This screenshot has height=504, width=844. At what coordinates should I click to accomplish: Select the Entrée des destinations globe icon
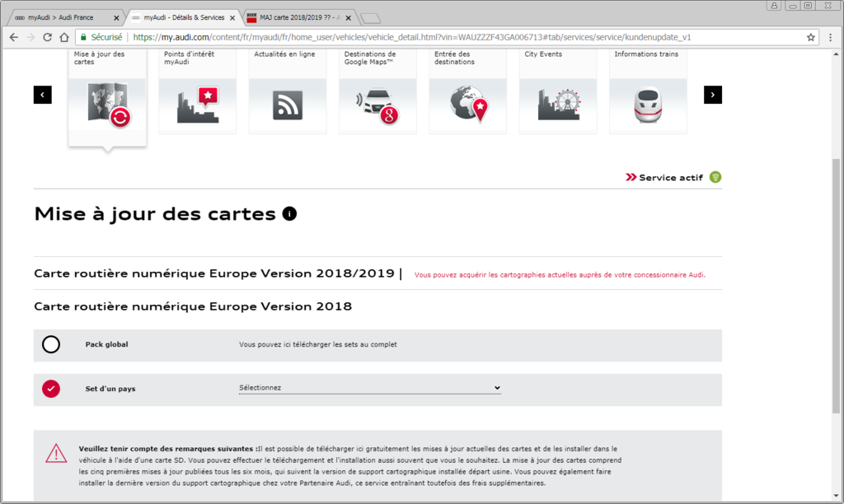click(x=468, y=106)
